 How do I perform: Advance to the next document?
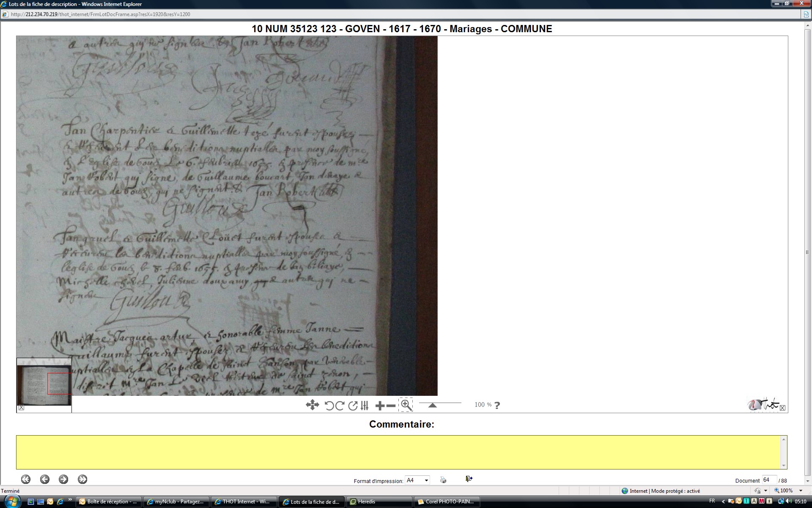tap(63, 479)
